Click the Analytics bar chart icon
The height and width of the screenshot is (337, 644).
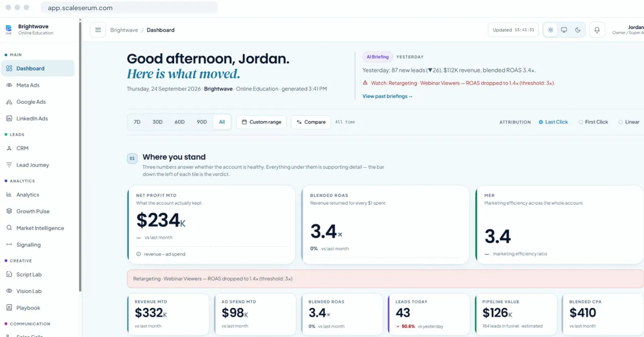(9, 195)
